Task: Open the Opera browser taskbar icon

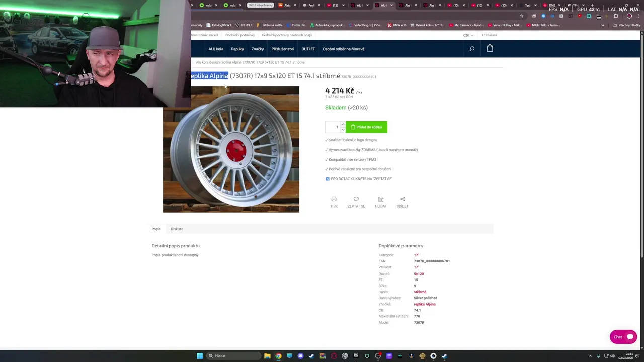Action: pos(334,356)
